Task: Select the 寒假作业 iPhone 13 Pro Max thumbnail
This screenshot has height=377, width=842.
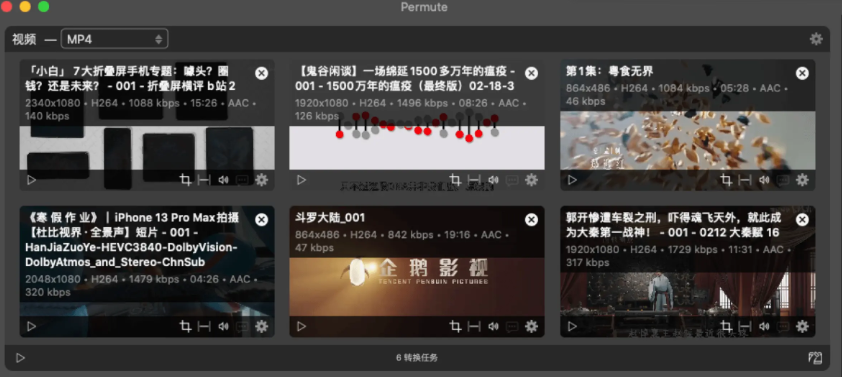Action: [x=147, y=271]
